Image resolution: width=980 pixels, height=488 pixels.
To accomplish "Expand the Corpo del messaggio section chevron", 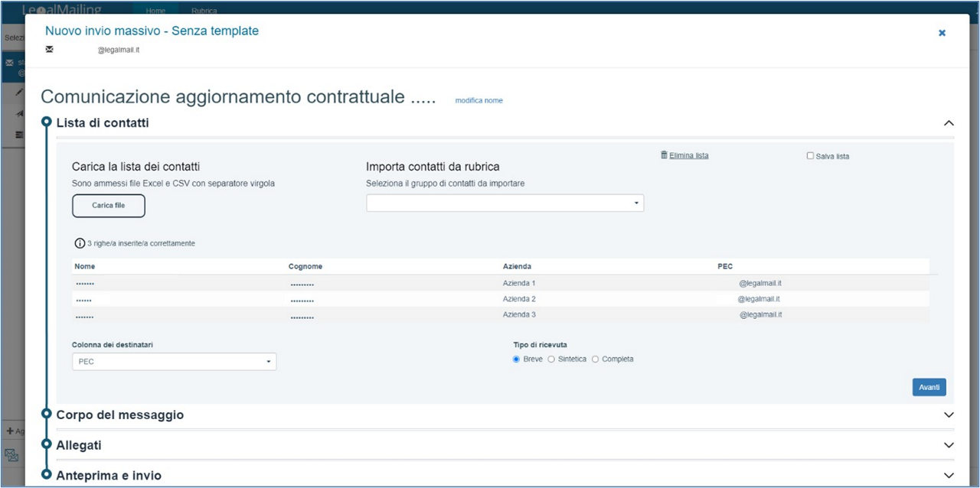I will 949,415.
